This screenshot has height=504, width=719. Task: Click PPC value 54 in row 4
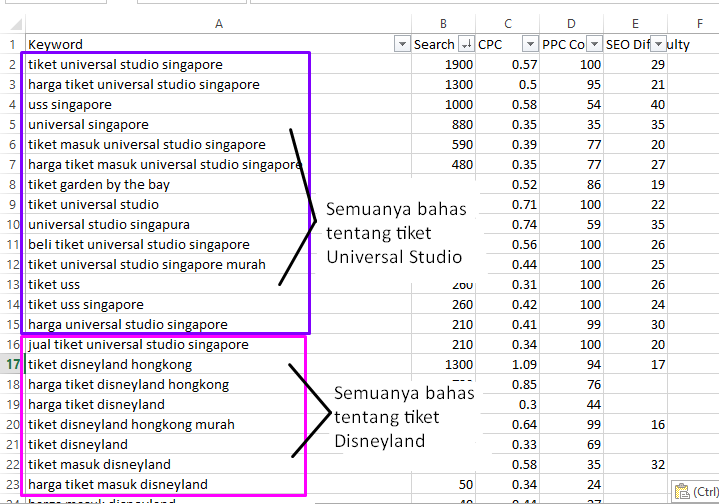pos(571,105)
